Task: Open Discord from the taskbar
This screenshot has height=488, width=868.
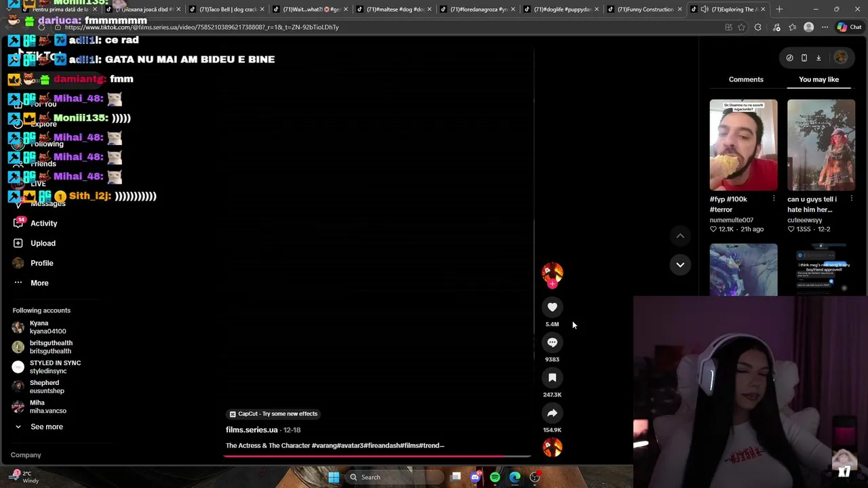Action: click(475, 477)
